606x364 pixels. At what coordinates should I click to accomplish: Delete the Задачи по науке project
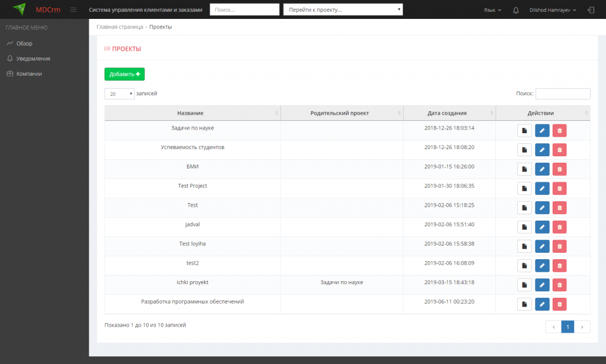coord(560,131)
